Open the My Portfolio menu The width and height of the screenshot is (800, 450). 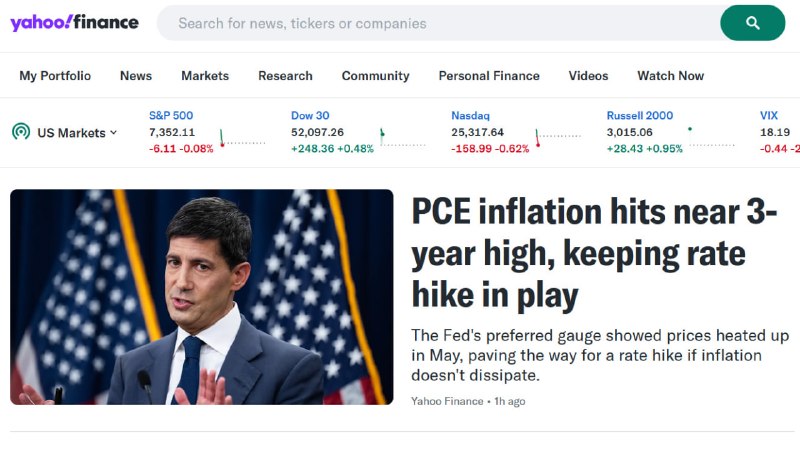coord(55,76)
